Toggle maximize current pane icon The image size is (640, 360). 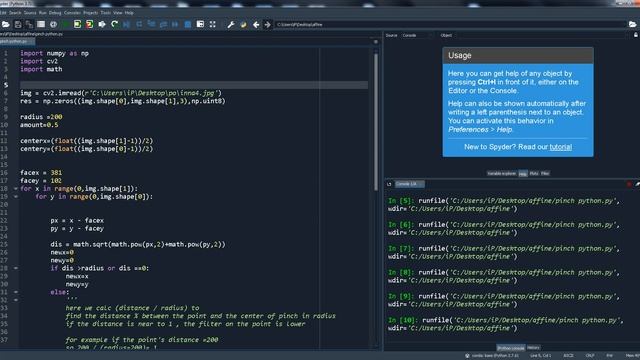[x=200, y=24]
